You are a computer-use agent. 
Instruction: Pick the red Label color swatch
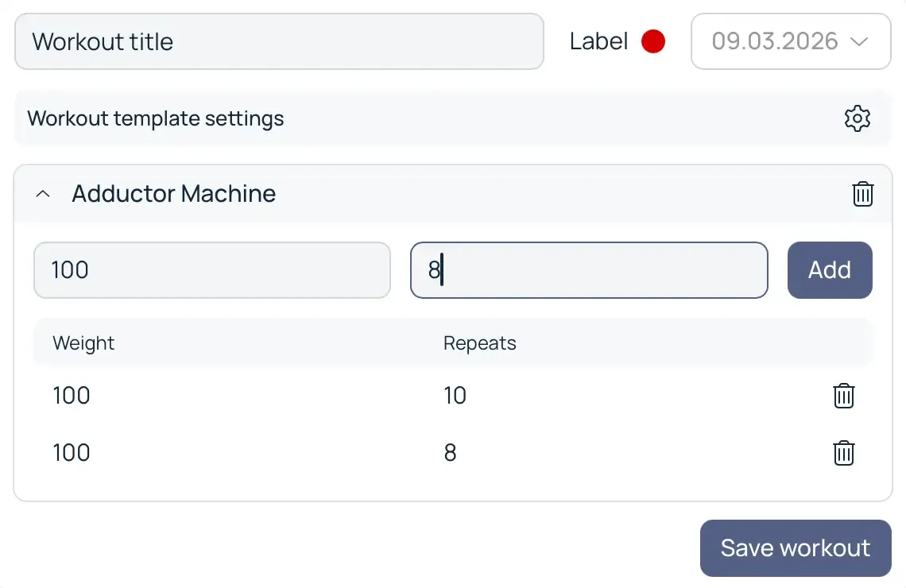(653, 41)
